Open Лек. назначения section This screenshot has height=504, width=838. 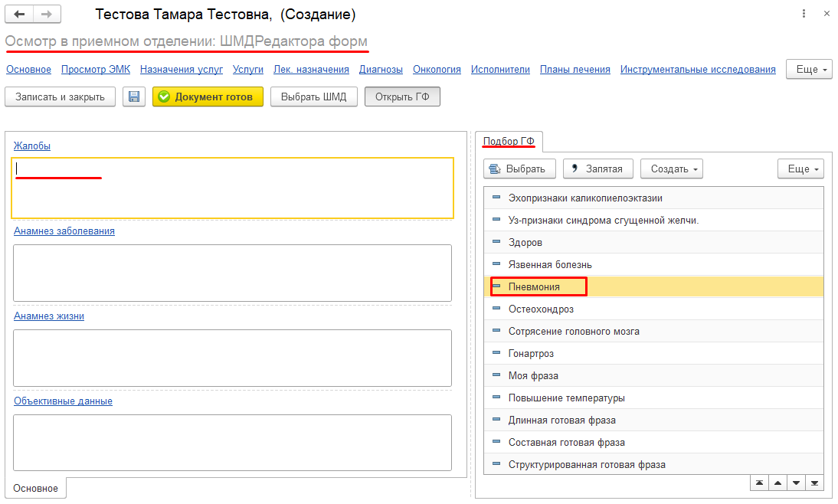311,70
